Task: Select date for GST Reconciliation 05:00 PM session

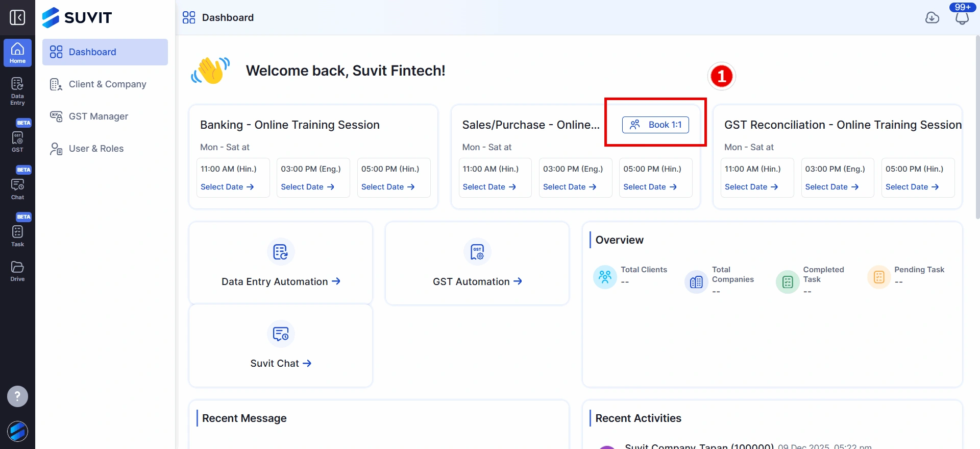Action: pos(912,187)
